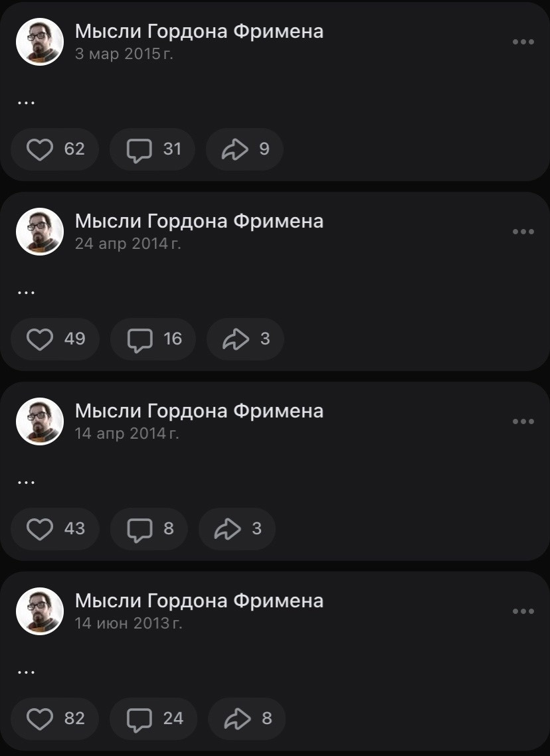
Task: Share the 14 апр 2014 post
Action: (237, 529)
